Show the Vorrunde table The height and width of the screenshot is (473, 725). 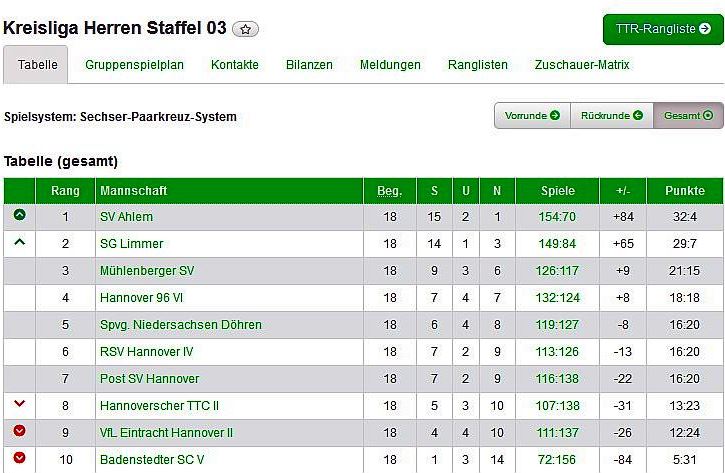coord(532,116)
